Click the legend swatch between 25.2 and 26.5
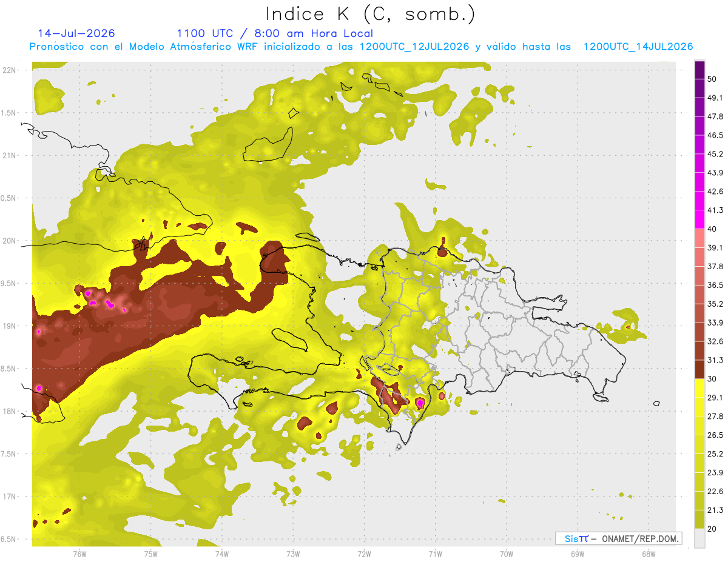728x562 pixels. pos(699,444)
